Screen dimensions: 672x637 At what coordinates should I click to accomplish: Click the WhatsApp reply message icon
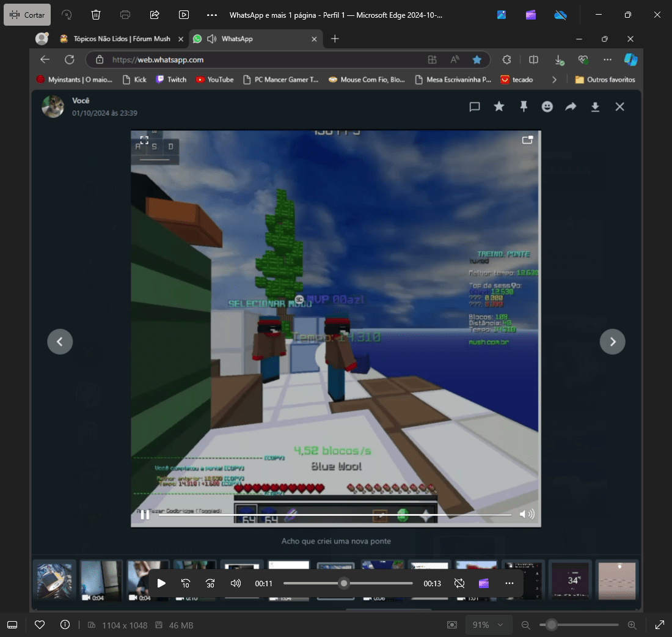[x=475, y=107]
